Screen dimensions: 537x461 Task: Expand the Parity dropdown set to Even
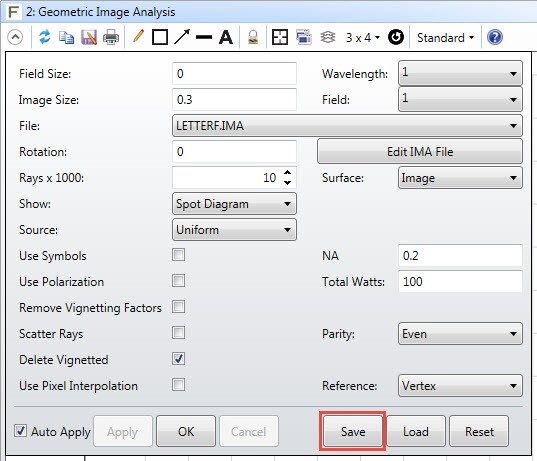460,334
